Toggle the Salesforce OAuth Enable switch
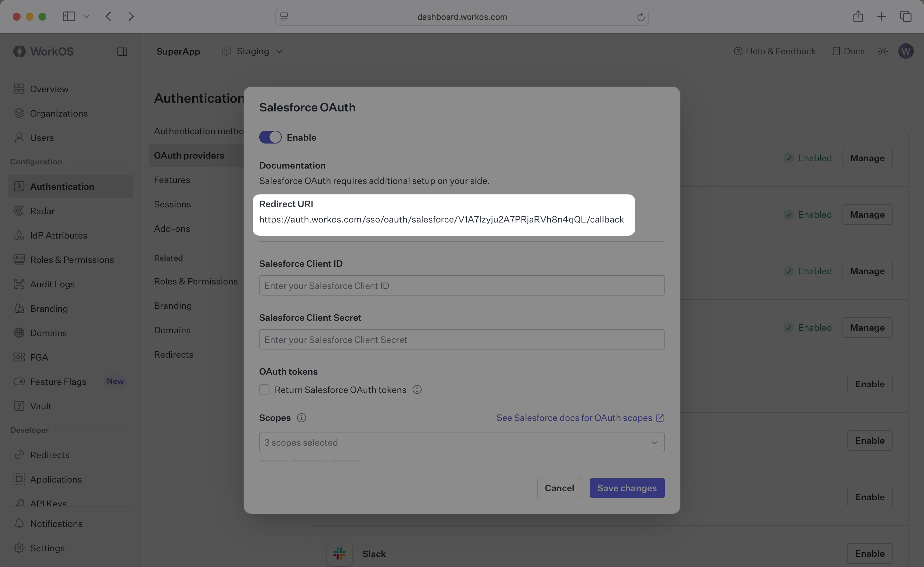 (x=270, y=137)
